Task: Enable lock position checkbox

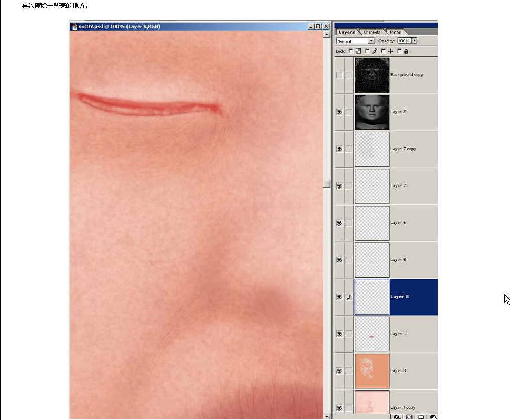Action: 383,51
